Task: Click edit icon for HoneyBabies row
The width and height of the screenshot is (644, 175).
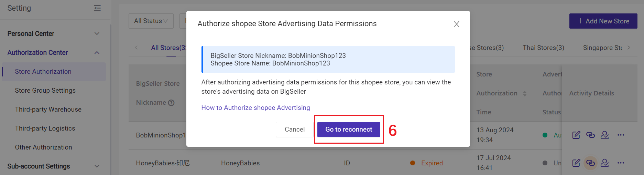Action: click(x=576, y=163)
